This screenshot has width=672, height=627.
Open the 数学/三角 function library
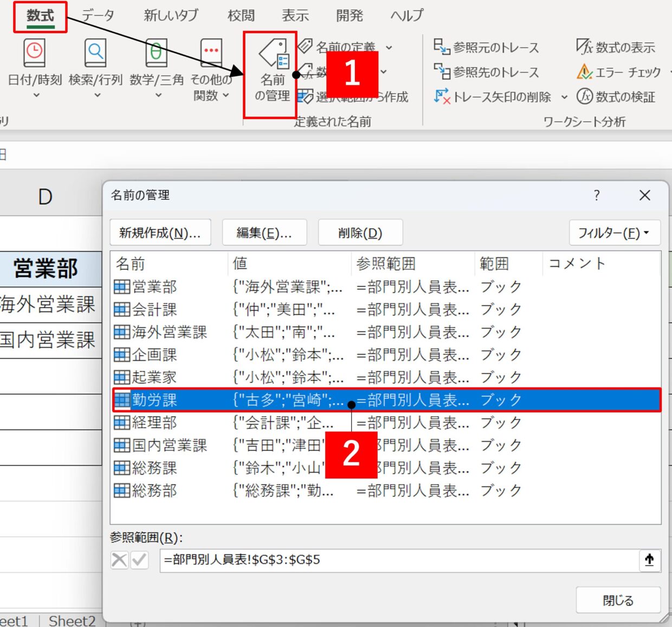pyautogui.click(x=156, y=65)
